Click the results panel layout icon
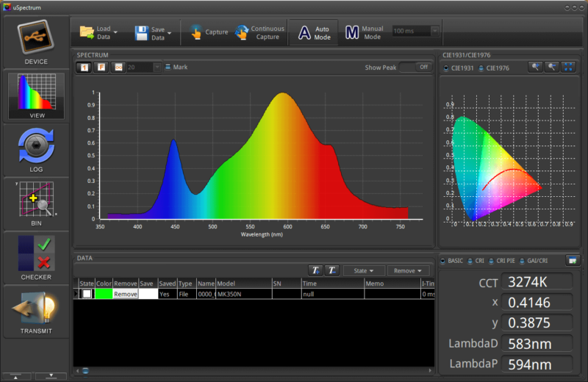This screenshot has width=588, height=382. tap(573, 261)
